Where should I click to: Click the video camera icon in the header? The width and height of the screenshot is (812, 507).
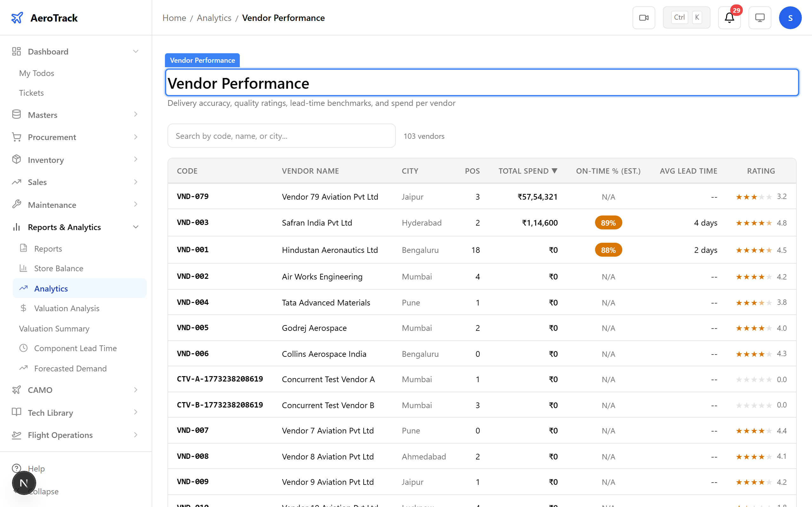pyautogui.click(x=644, y=17)
